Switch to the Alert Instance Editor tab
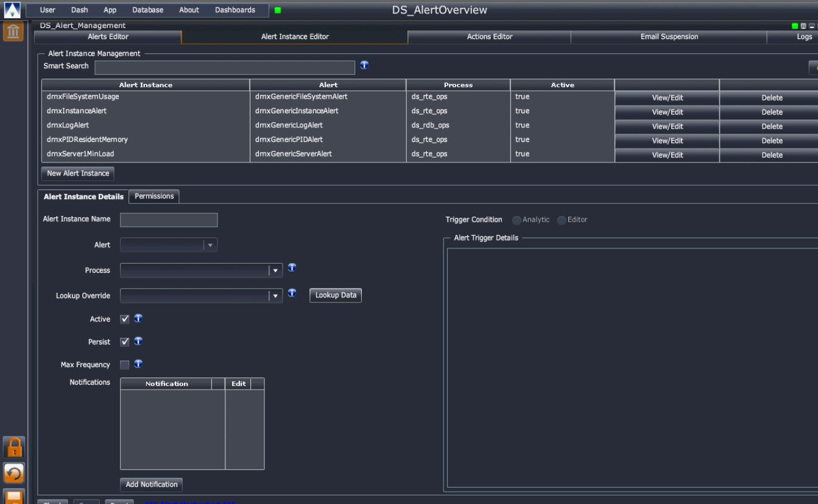This screenshot has width=818, height=504. (x=295, y=37)
